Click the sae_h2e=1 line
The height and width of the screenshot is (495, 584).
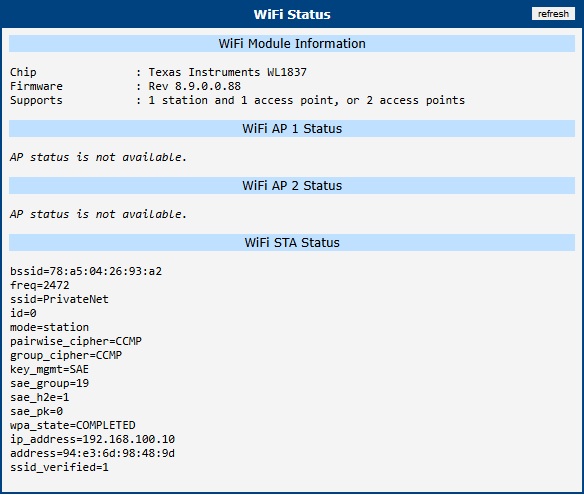(x=39, y=397)
